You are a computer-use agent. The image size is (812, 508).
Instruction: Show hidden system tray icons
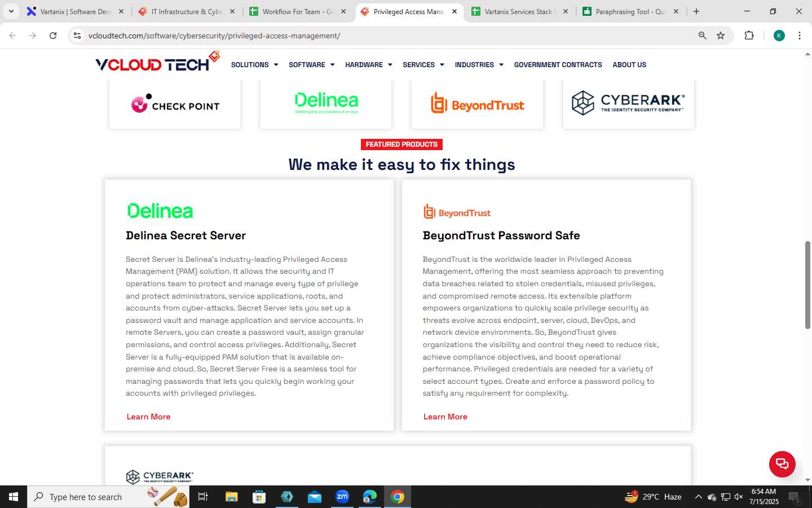(x=698, y=497)
